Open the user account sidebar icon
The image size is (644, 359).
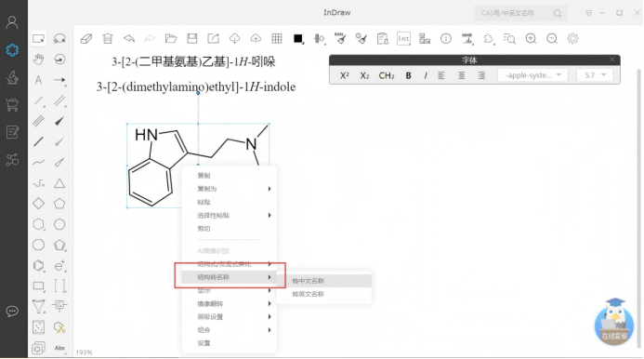click(12, 22)
